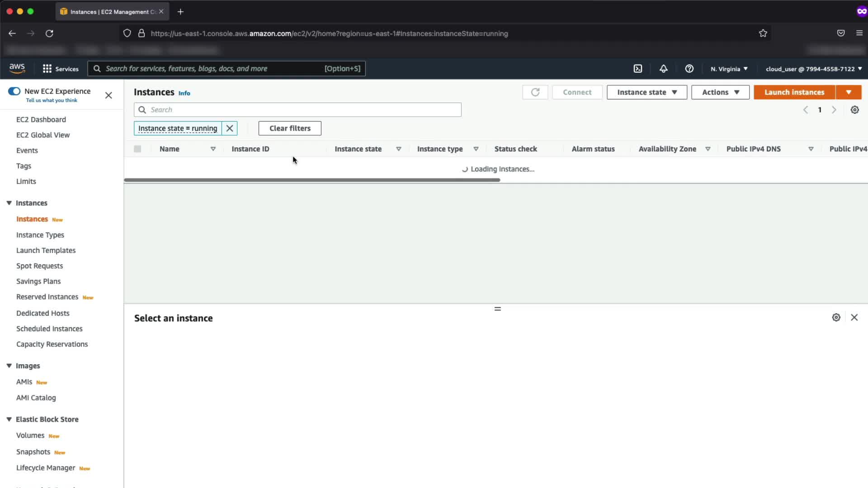Remove the running state filter chip
Image resolution: width=868 pixels, height=488 pixels.
coord(230,128)
